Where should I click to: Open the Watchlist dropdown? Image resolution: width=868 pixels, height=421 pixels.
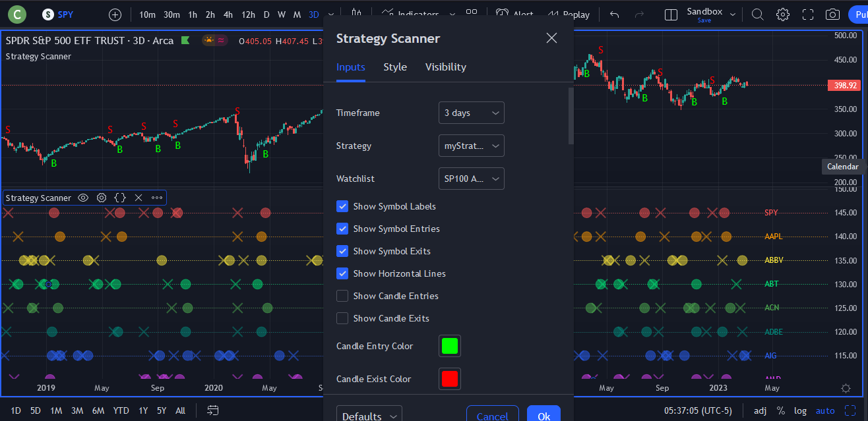coord(471,179)
